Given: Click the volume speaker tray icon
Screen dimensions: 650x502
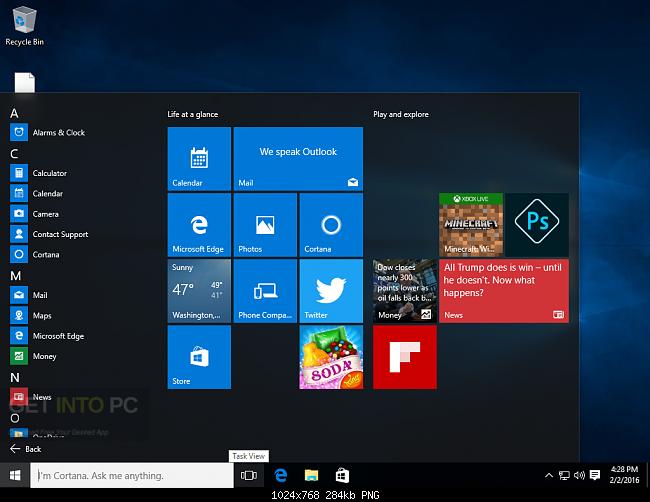Looking at the screenshot, I should pos(579,475).
